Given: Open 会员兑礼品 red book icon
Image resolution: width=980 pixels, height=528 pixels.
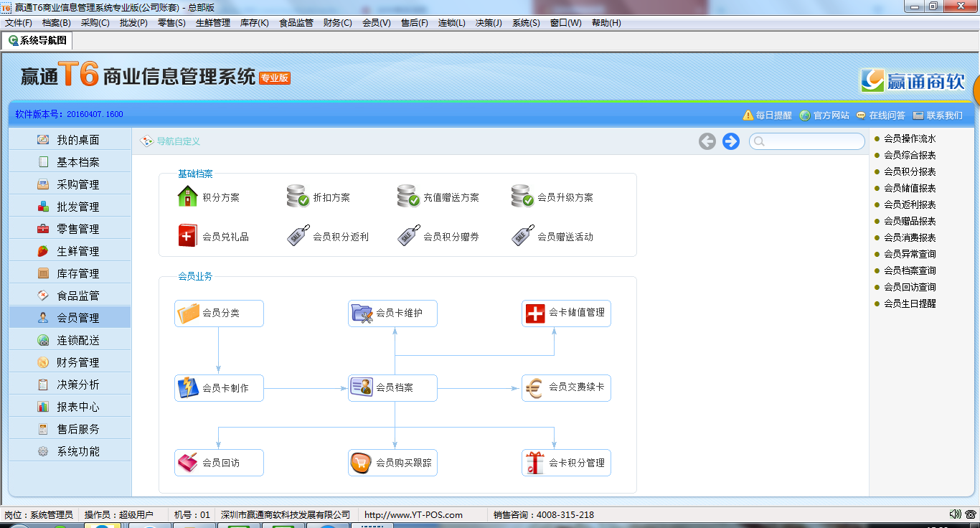Looking at the screenshot, I should (x=187, y=236).
